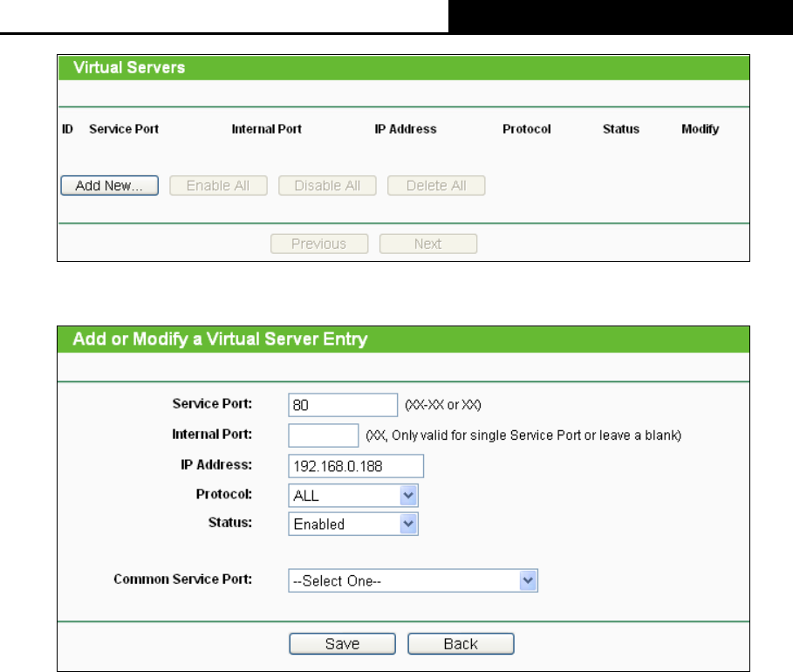The height and width of the screenshot is (672, 793).
Task: Expand the Common Service Port dropdown
Action: tap(413, 580)
